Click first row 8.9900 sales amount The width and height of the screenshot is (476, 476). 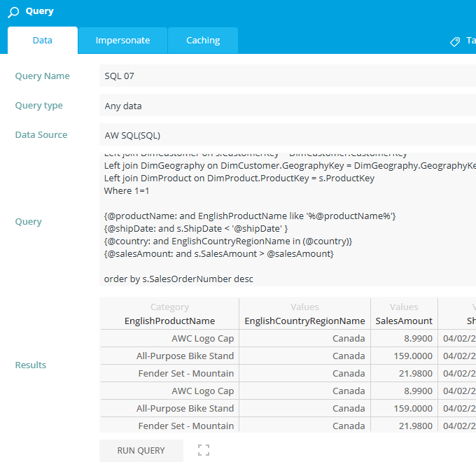405,338
